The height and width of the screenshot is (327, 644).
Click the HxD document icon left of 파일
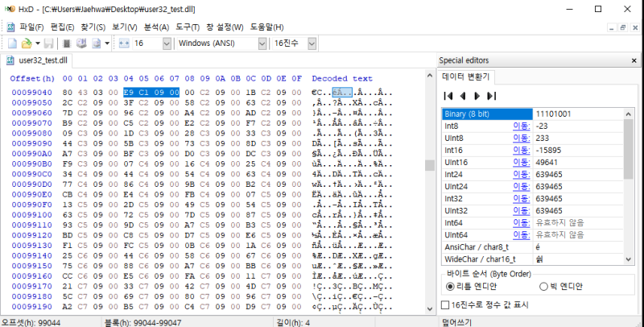[10, 27]
